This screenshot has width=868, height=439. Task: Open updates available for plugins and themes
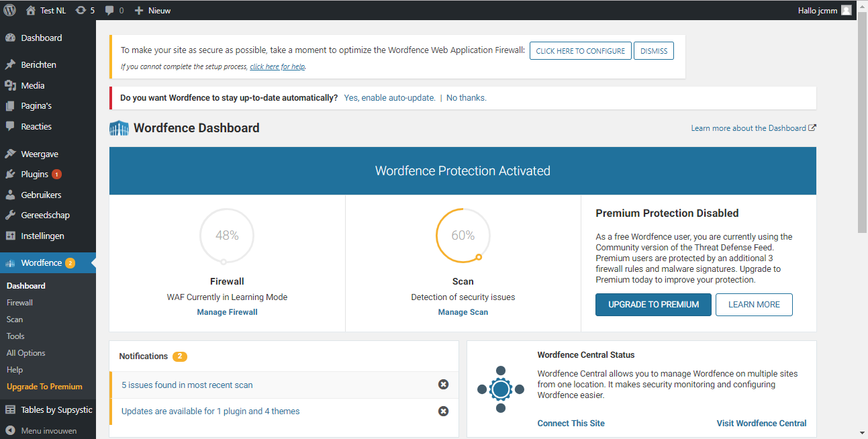click(211, 411)
